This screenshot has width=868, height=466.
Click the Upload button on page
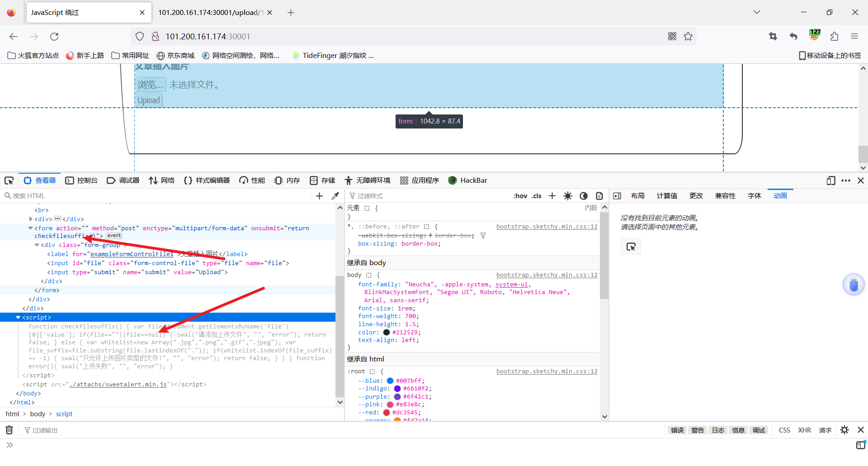pyautogui.click(x=149, y=100)
